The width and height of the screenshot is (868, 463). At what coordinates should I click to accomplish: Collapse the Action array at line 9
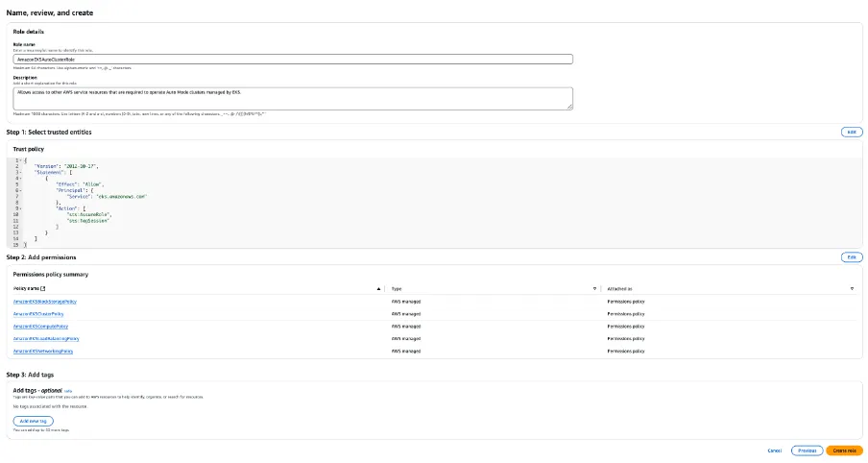pyautogui.click(x=20, y=208)
